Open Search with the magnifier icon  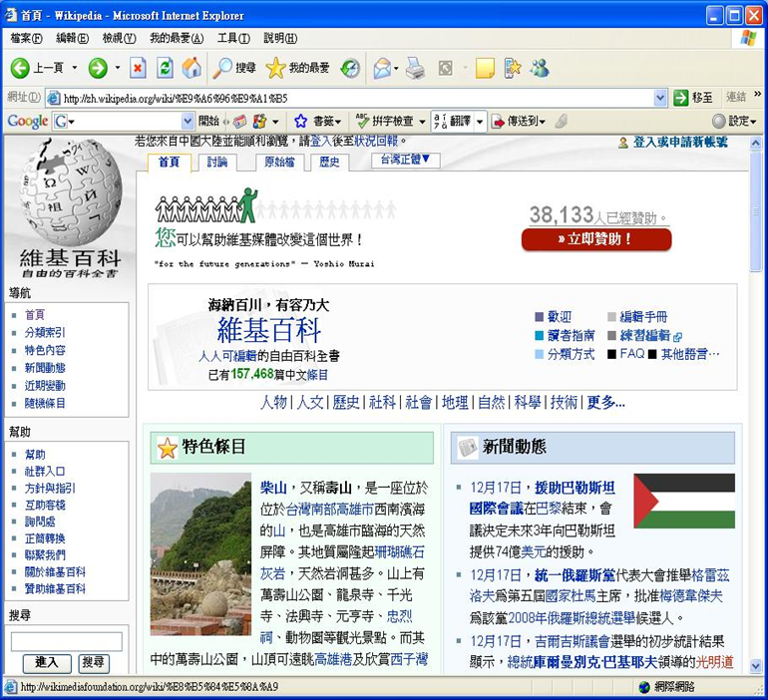pos(222,68)
